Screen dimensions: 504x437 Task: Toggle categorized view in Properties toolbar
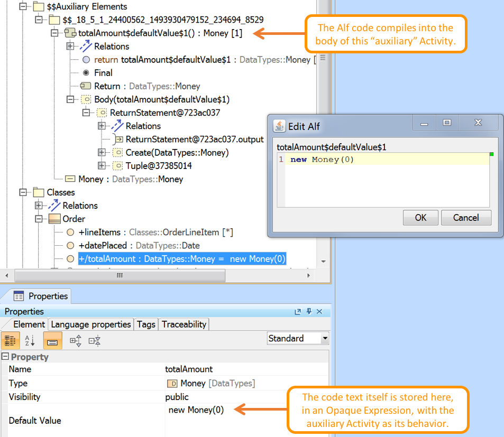[11, 340]
